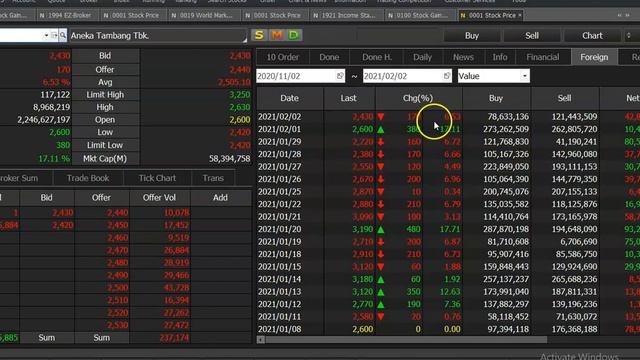Click the Last column header
This screenshot has width=640, height=360.
tap(349, 98)
